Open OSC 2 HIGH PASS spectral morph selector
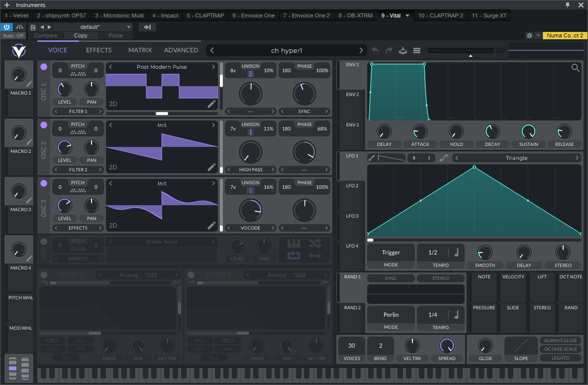Screen dimensions: 588x385 click(x=251, y=169)
